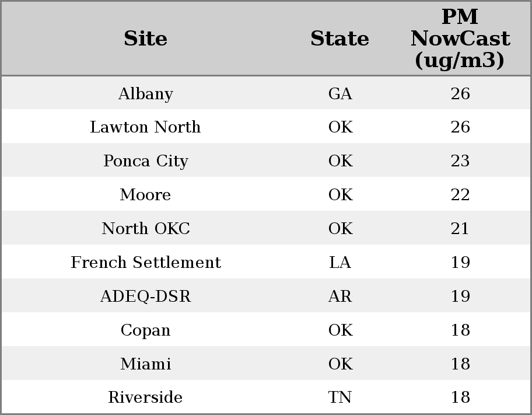Click the PM value 22 in Moore row
The width and height of the screenshot is (532, 415).
(460, 195)
